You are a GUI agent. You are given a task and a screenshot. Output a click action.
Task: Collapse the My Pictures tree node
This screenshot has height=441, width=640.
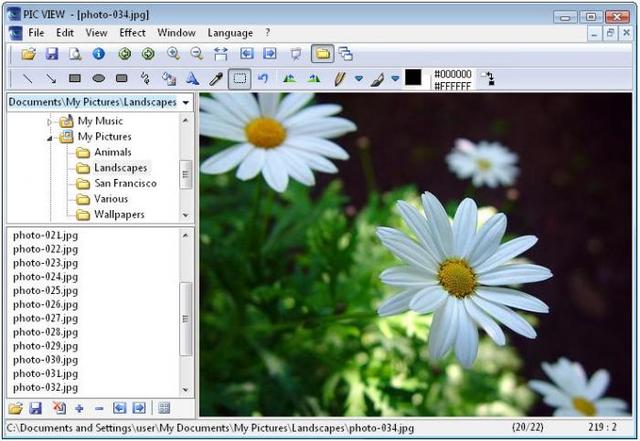coord(49,138)
